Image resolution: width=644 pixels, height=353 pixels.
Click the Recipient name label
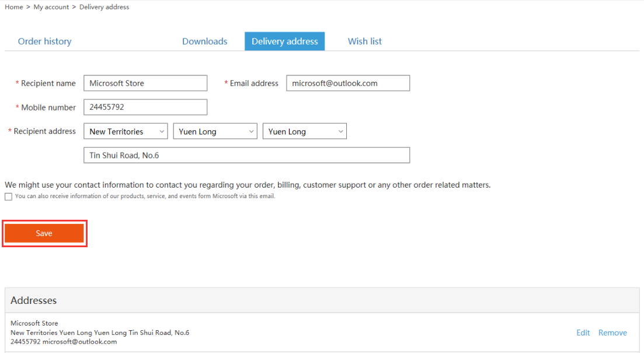[48, 83]
